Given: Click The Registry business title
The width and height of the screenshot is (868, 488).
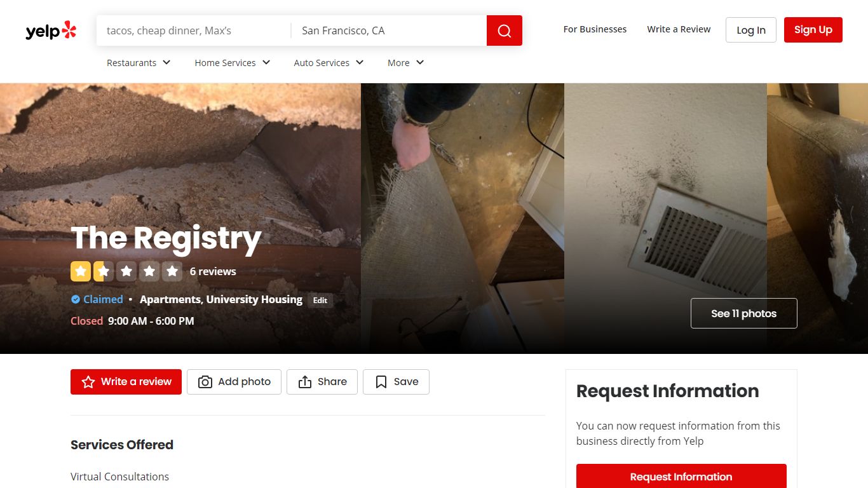Looking at the screenshot, I should (166, 238).
